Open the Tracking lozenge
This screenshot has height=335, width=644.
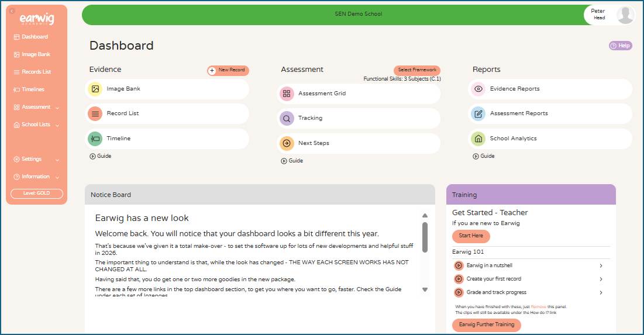(359, 118)
